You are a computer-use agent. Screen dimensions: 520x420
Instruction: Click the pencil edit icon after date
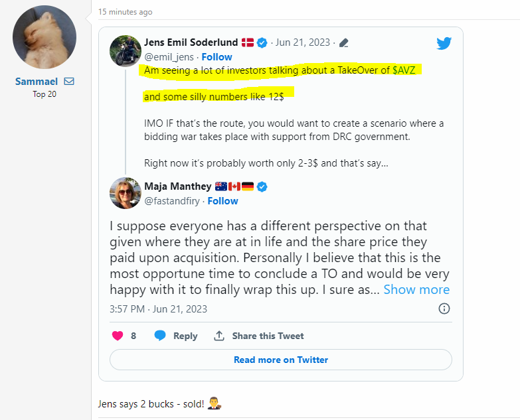[344, 43]
